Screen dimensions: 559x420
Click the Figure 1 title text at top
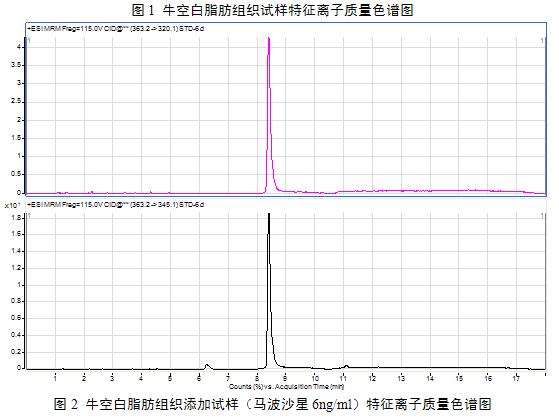point(272,10)
